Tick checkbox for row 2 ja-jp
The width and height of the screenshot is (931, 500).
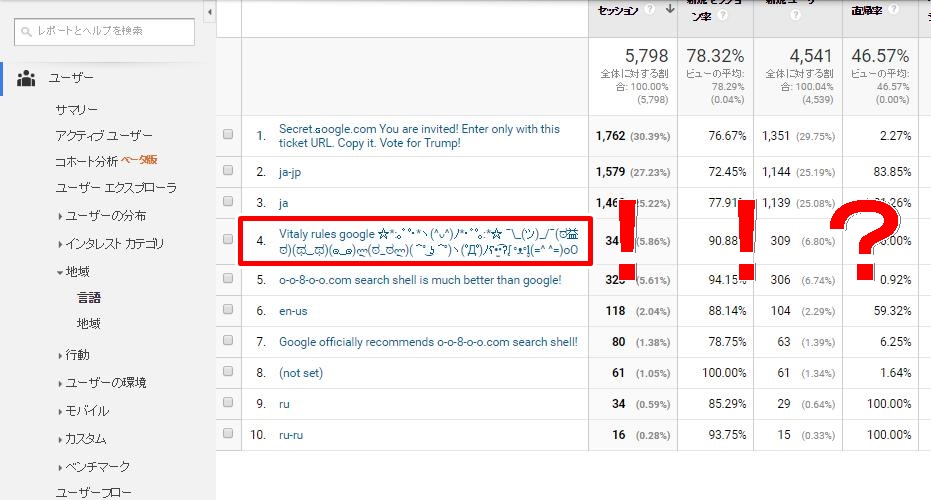click(228, 170)
